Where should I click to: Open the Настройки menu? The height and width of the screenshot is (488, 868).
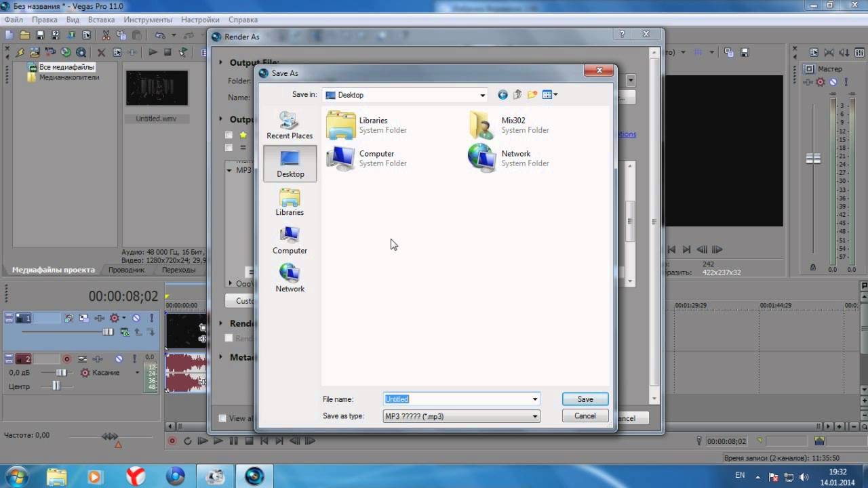(x=200, y=20)
